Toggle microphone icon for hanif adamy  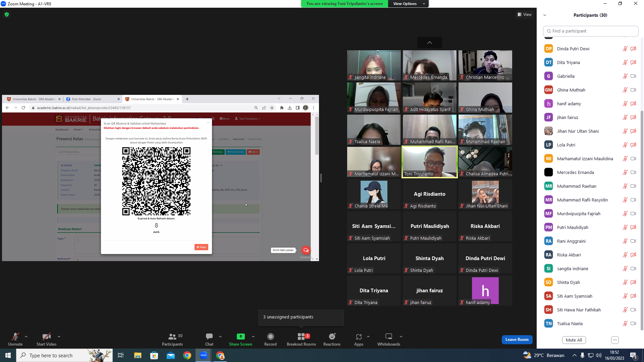[x=625, y=104]
